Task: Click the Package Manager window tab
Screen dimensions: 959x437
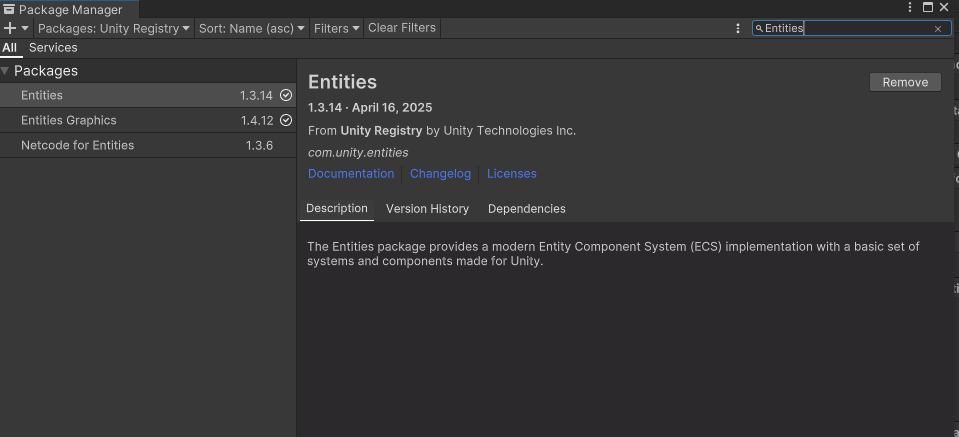Action: click(70, 9)
